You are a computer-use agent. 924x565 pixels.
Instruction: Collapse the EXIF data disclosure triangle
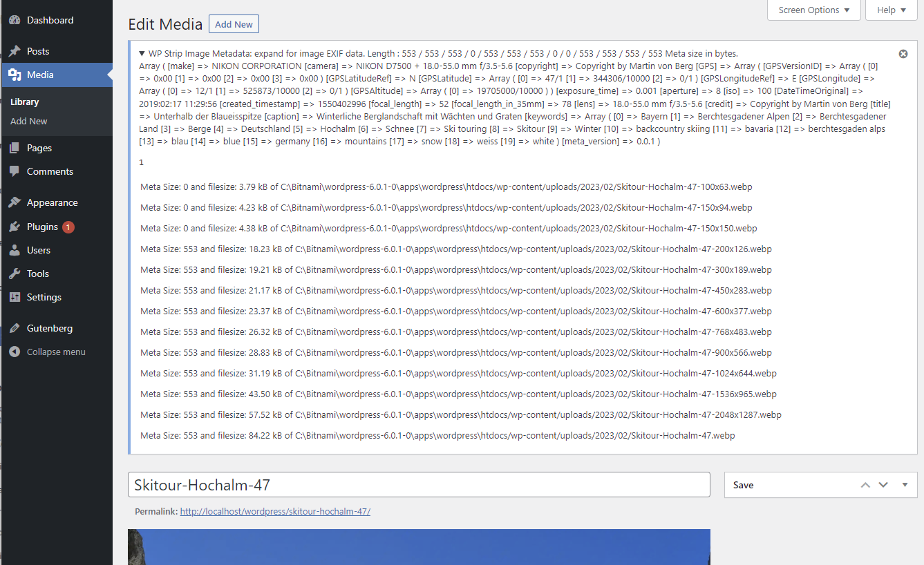pos(142,53)
